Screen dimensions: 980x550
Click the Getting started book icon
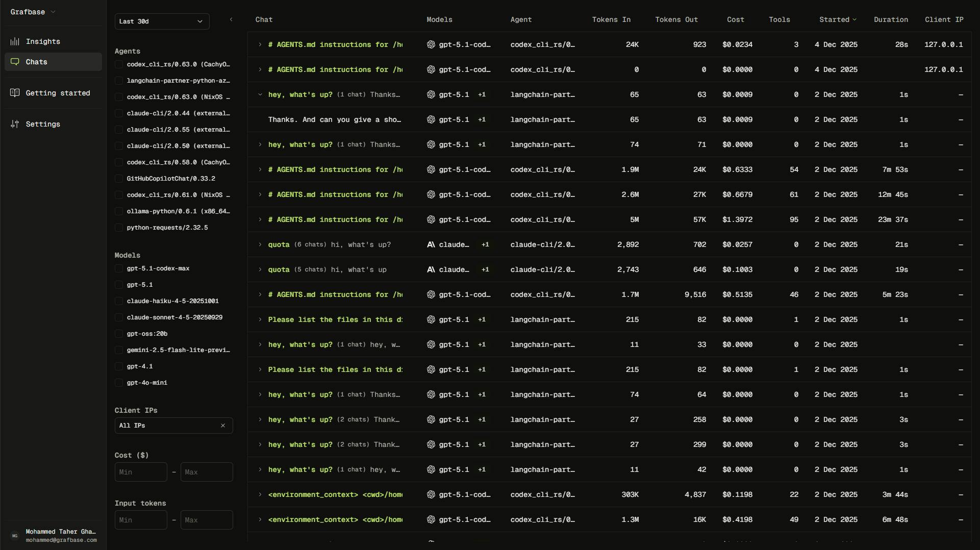click(x=15, y=93)
